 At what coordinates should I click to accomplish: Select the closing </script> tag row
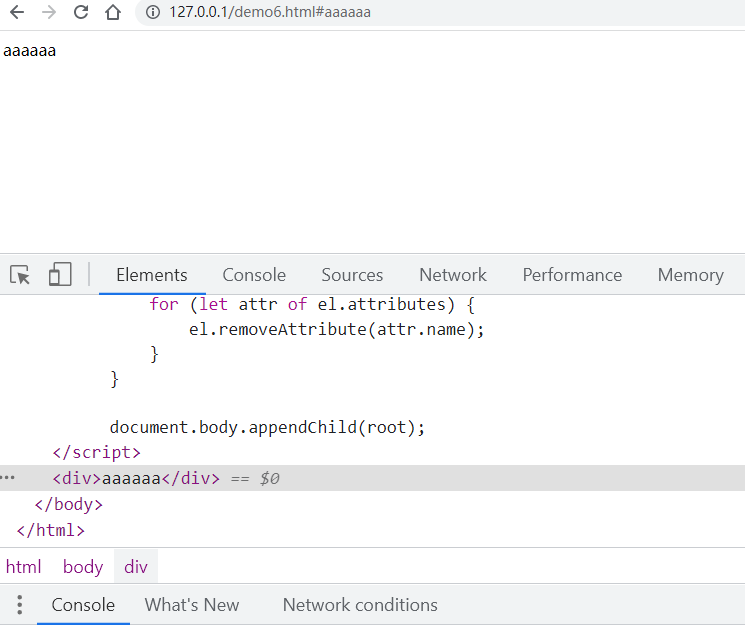pyautogui.click(x=96, y=452)
